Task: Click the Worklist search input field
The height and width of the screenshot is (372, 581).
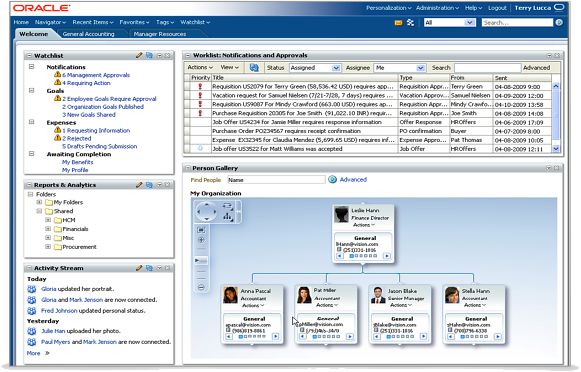Action: pos(487,68)
